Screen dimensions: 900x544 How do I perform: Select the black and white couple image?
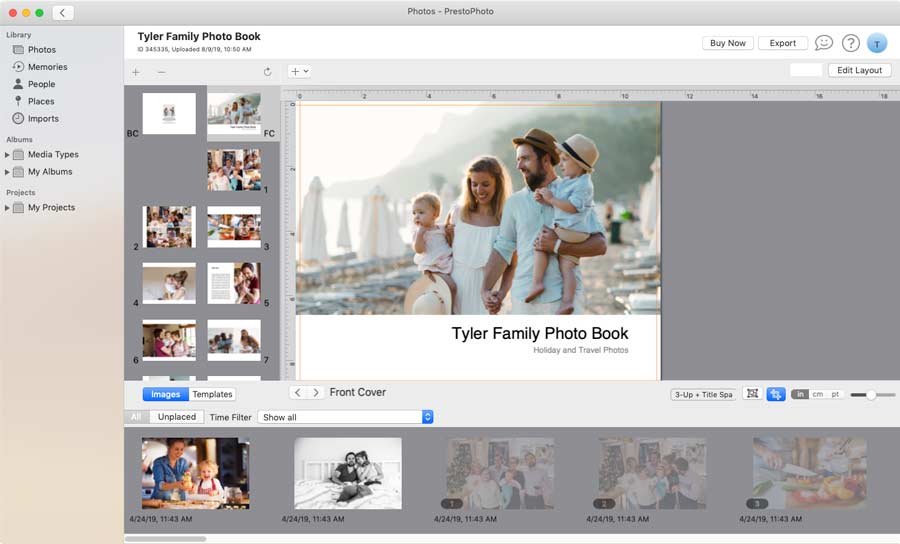pos(348,473)
